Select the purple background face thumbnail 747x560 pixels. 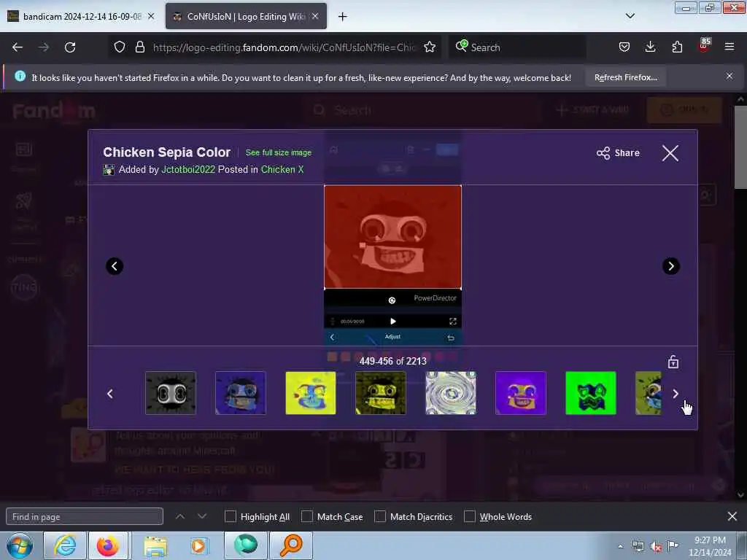521,393
